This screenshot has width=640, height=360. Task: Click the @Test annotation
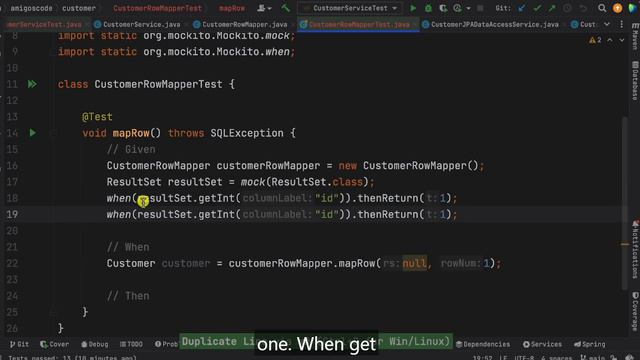pos(97,117)
